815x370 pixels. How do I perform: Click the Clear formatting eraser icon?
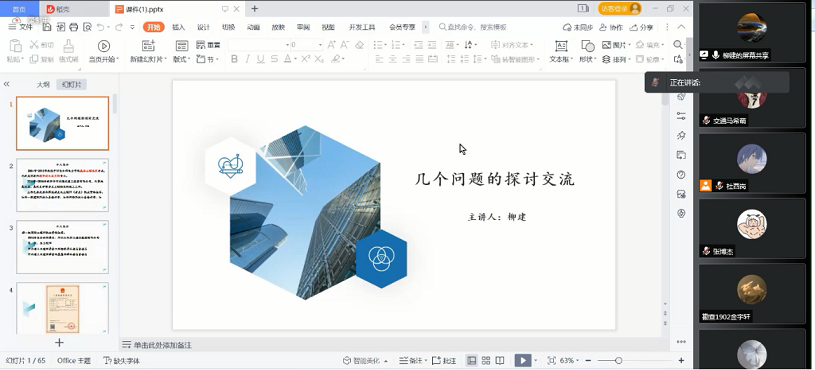[359, 45]
